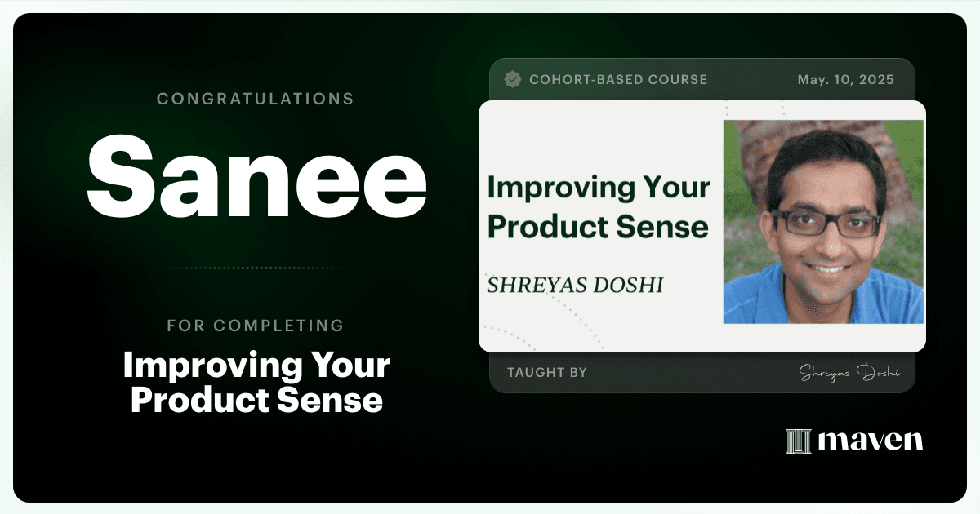Screen dimensions: 980x514
Task: Click the dark header bar of the course card
Action: coord(702,79)
